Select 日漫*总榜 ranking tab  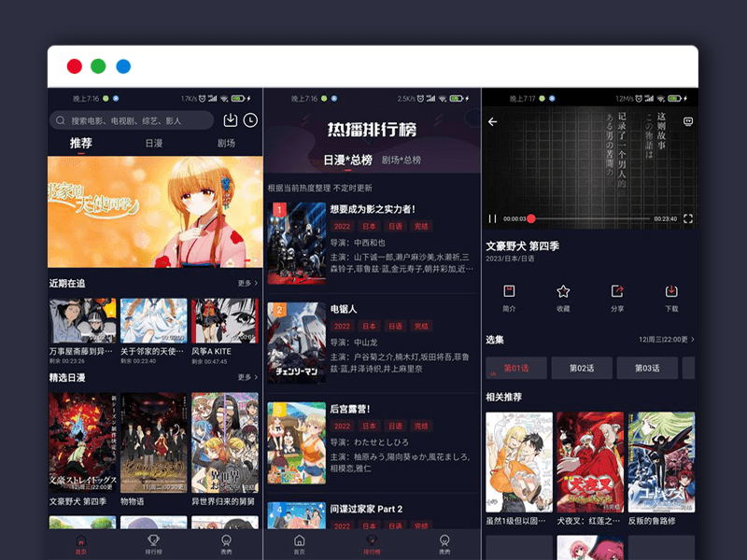347,160
